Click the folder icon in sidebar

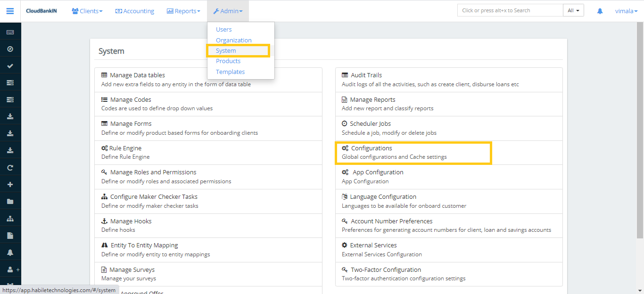tap(10, 201)
